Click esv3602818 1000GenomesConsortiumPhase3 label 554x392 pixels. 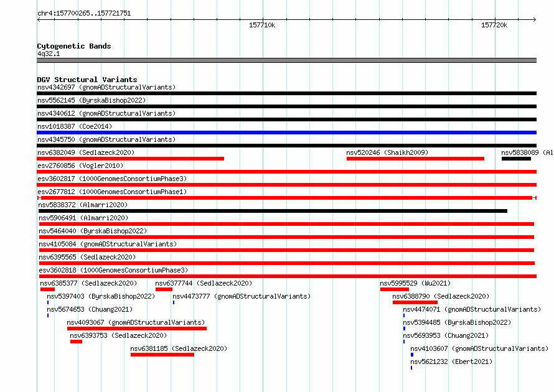(x=113, y=270)
